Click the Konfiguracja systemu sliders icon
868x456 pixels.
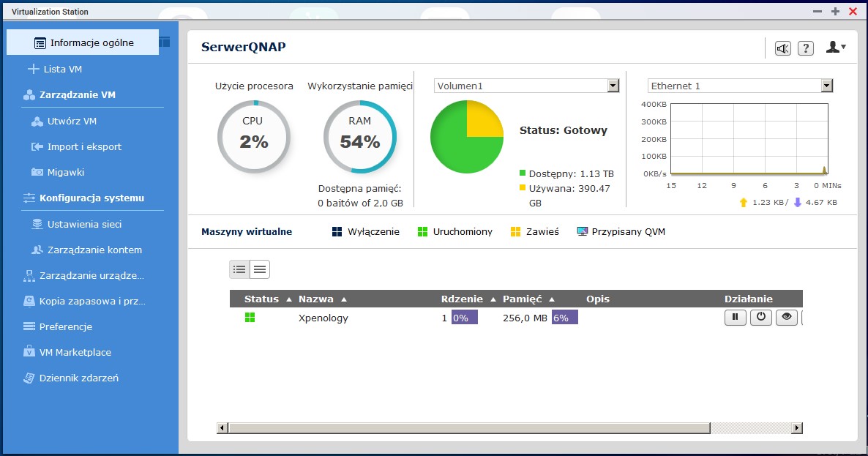point(29,198)
